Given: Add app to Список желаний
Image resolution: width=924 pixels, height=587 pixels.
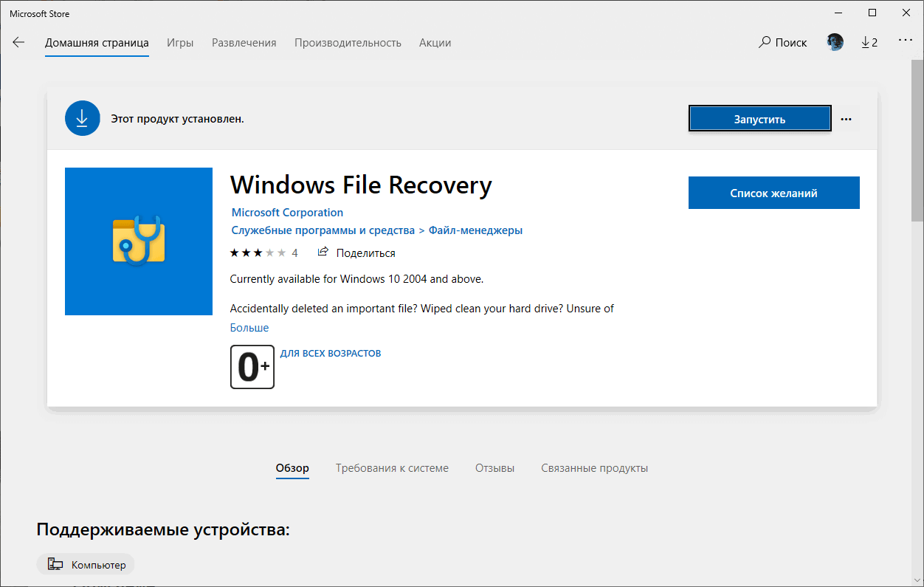Looking at the screenshot, I should 773,192.
